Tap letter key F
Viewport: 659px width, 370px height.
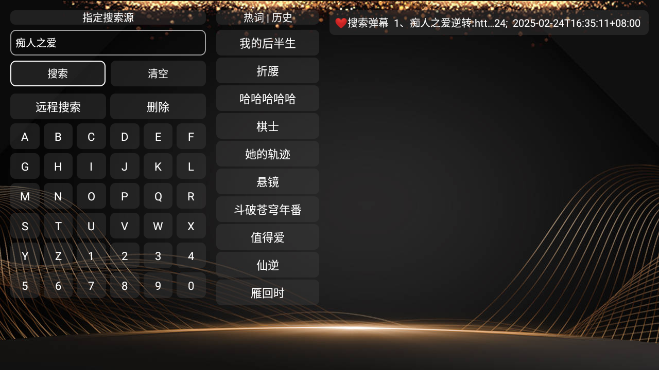pos(191,137)
